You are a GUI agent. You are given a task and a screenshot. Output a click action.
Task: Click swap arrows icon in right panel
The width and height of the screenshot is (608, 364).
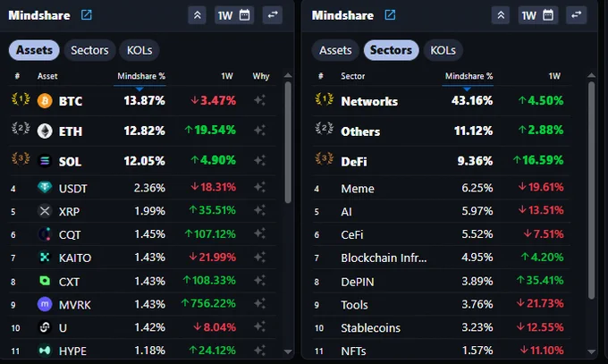point(576,15)
